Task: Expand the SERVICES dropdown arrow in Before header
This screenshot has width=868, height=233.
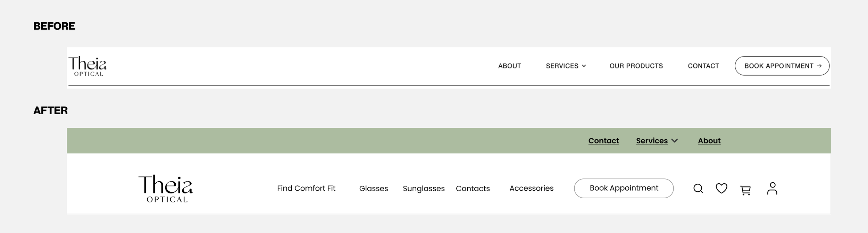Action: coord(584,66)
